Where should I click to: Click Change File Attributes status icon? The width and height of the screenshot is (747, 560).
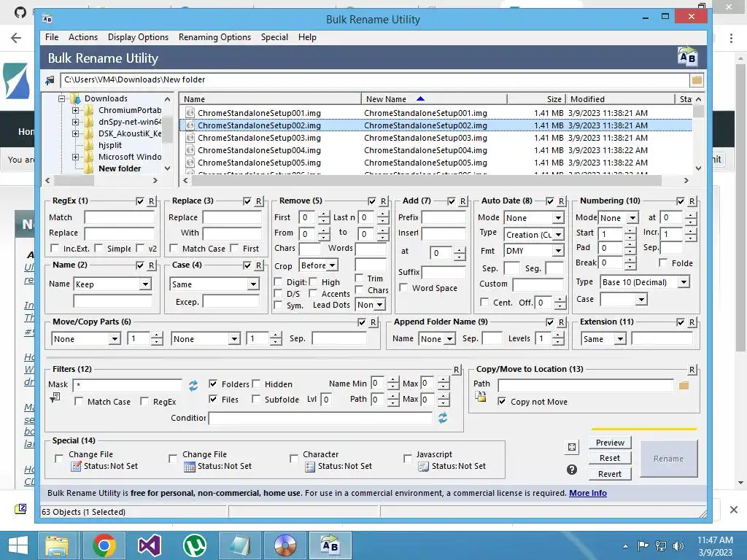(x=76, y=466)
